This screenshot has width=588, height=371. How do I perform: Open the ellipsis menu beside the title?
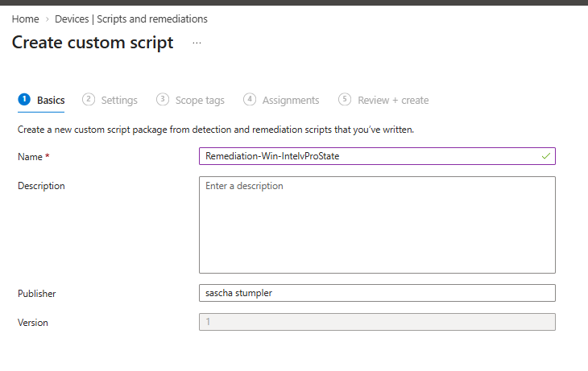pyautogui.click(x=197, y=43)
